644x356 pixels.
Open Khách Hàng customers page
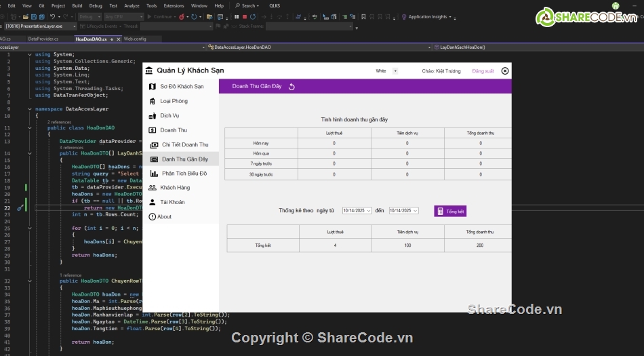click(175, 188)
